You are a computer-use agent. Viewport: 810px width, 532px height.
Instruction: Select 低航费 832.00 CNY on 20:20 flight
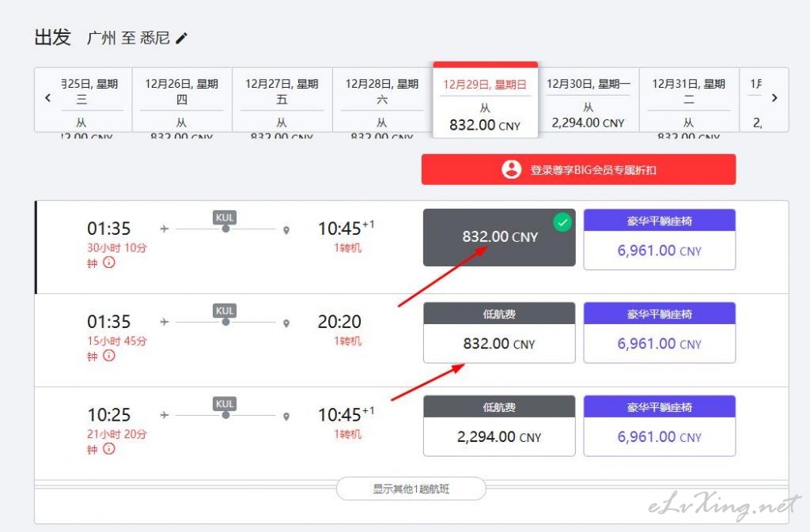pyautogui.click(x=499, y=333)
